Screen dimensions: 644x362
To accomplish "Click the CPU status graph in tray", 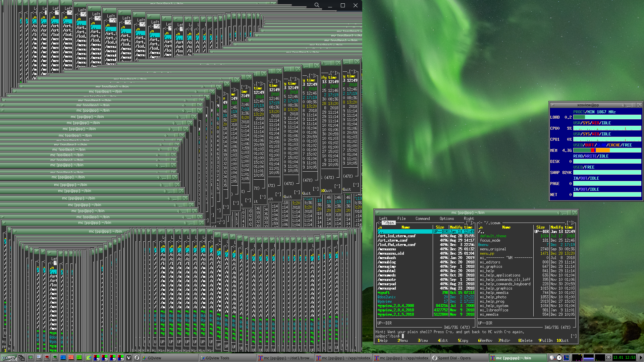I will tap(577, 358).
